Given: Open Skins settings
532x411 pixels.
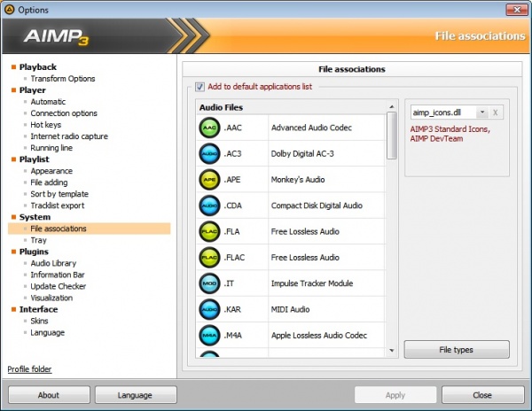Looking at the screenshot, I should (39, 321).
